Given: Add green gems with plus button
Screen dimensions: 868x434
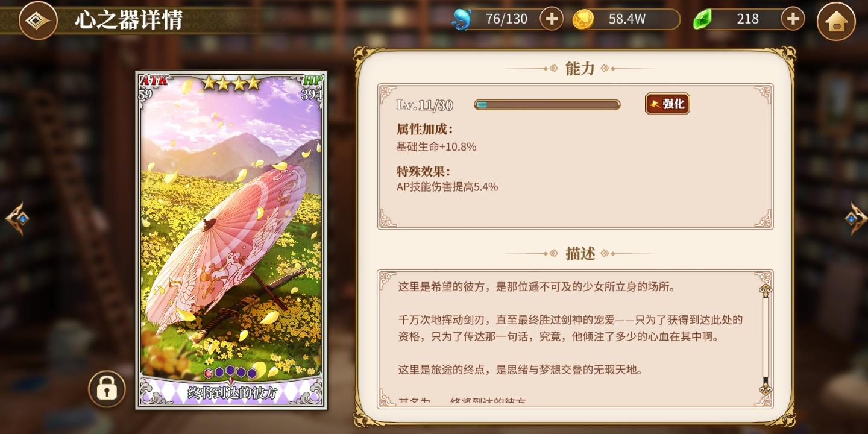Looking at the screenshot, I should click(x=793, y=19).
